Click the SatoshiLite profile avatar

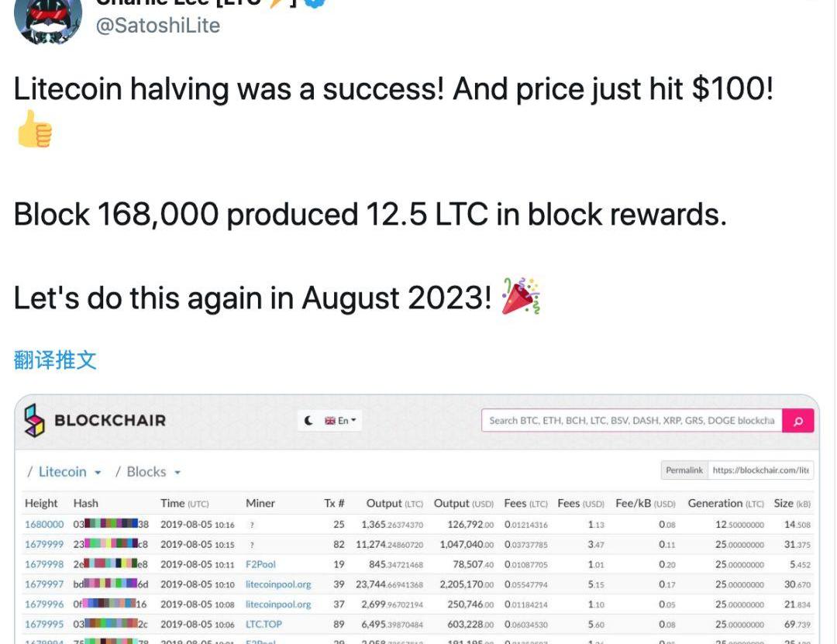point(48,19)
